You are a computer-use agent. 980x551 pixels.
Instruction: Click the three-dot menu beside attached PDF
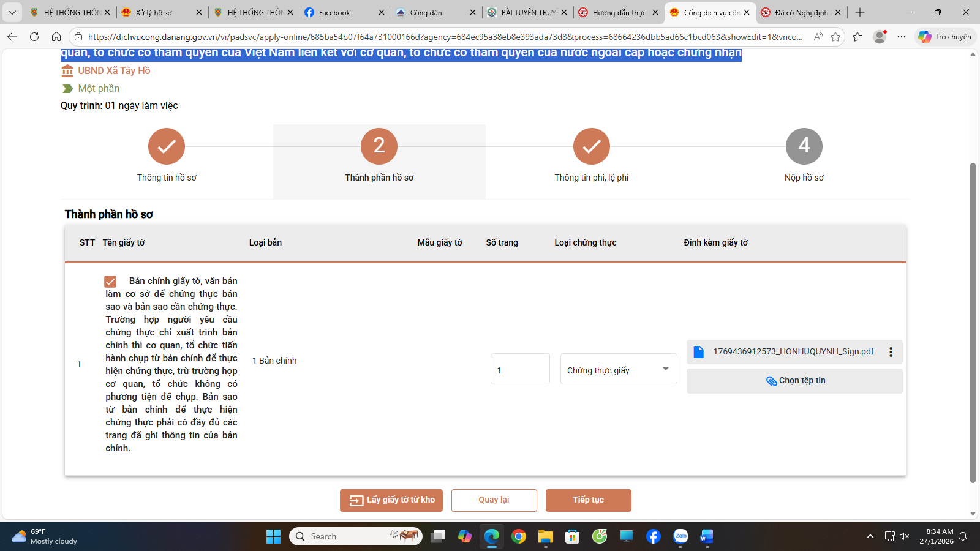click(x=891, y=352)
